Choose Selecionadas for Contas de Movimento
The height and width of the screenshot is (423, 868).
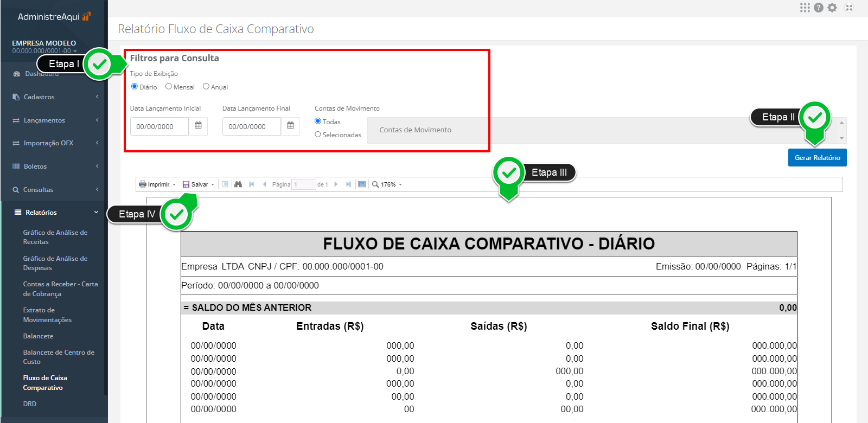(x=318, y=134)
